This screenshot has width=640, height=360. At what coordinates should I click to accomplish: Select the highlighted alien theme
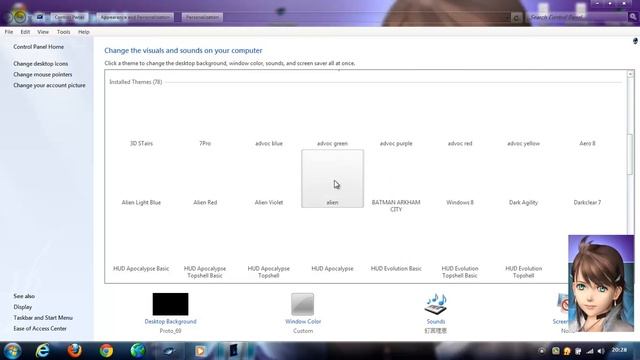[332, 179]
